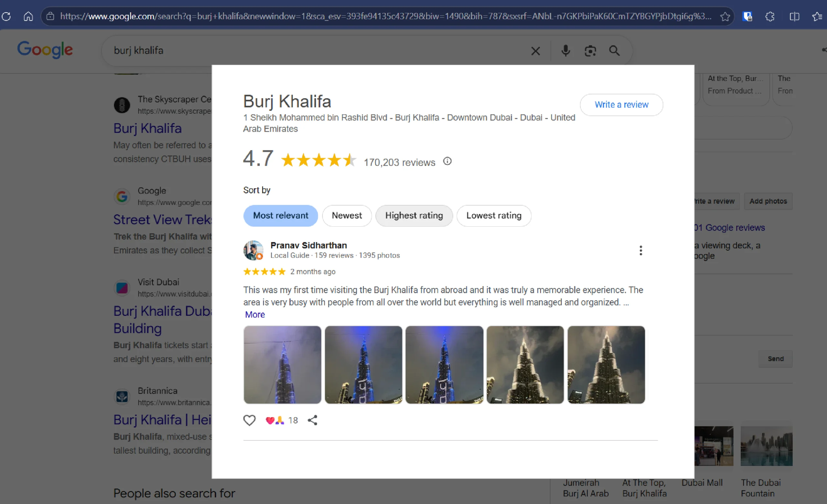The height and width of the screenshot is (504, 827).
Task: Click the Send button in background panel
Action: 775,359
